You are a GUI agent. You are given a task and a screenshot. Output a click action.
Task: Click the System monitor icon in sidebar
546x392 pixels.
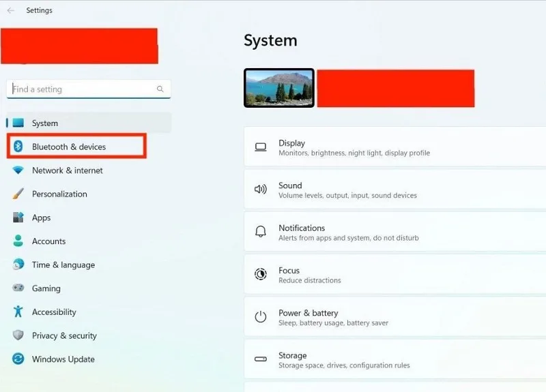[18, 123]
